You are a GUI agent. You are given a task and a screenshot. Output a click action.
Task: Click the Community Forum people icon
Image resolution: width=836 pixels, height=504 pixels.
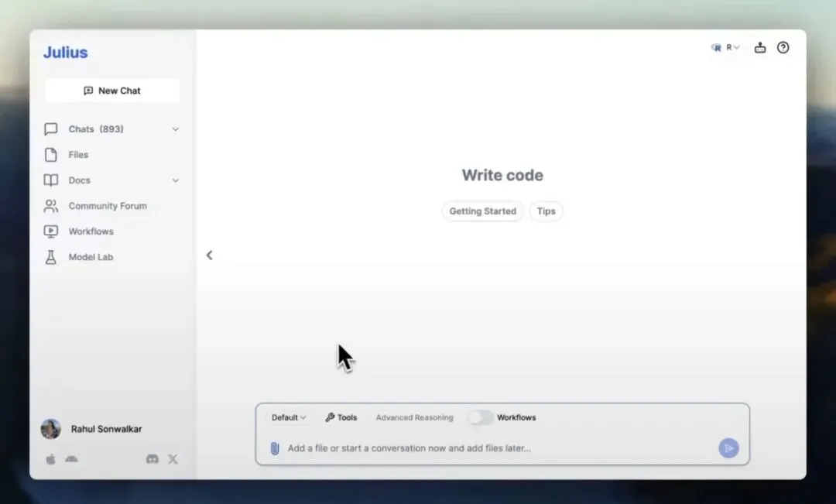[50, 206]
